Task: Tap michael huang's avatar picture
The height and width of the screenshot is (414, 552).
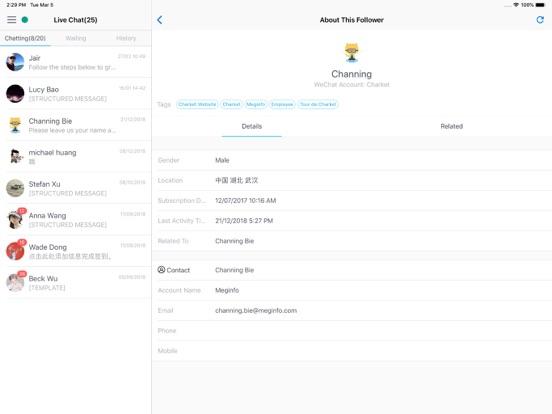Action: pos(15,156)
